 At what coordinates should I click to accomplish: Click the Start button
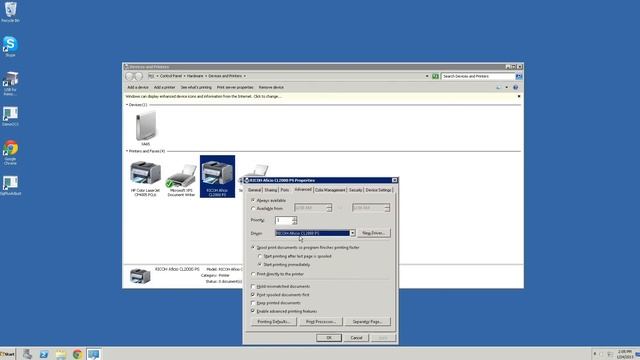pyautogui.click(x=7, y=354)
